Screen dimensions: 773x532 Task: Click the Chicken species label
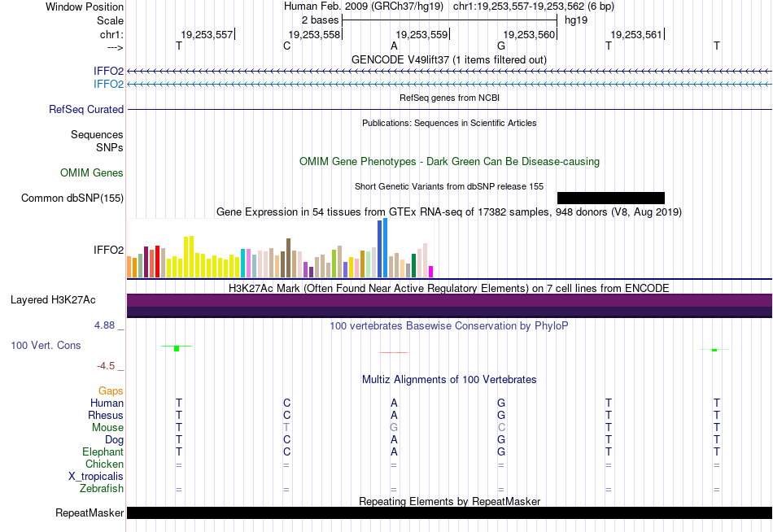pos(104,464)
